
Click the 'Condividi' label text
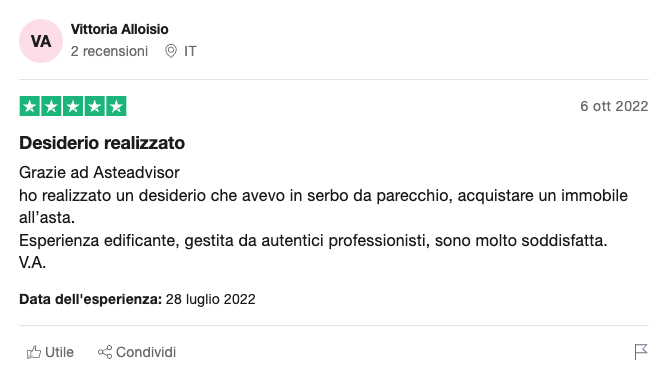(x=146, y=352)
